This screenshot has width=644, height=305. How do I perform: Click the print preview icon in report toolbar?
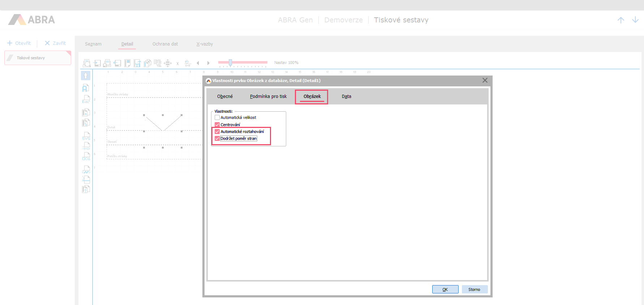tap(87, 63)
